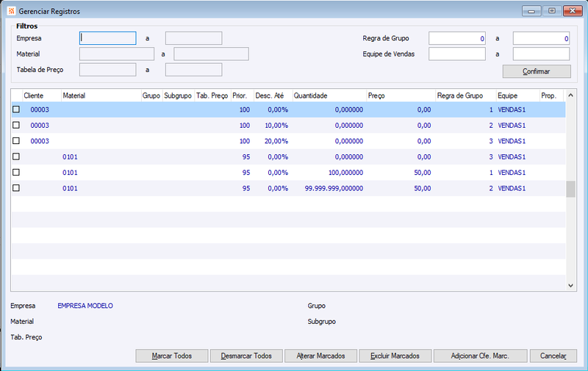Click the first Equipe de Vendas field
Viewport: 588px width, 371px height.
457,54
